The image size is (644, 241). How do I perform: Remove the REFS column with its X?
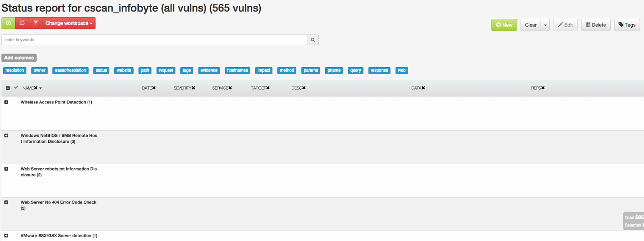543,88
